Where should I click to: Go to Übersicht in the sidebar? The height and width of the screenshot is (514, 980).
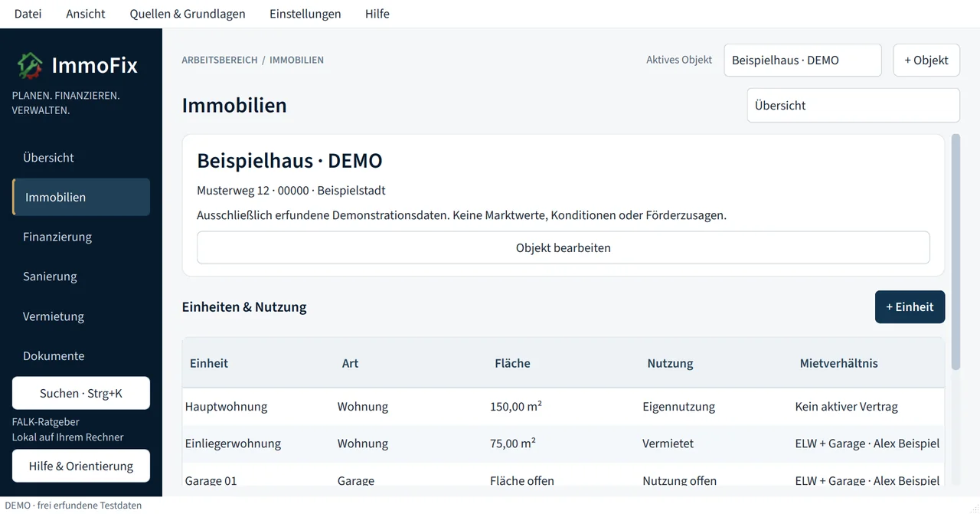click(81, 158)
